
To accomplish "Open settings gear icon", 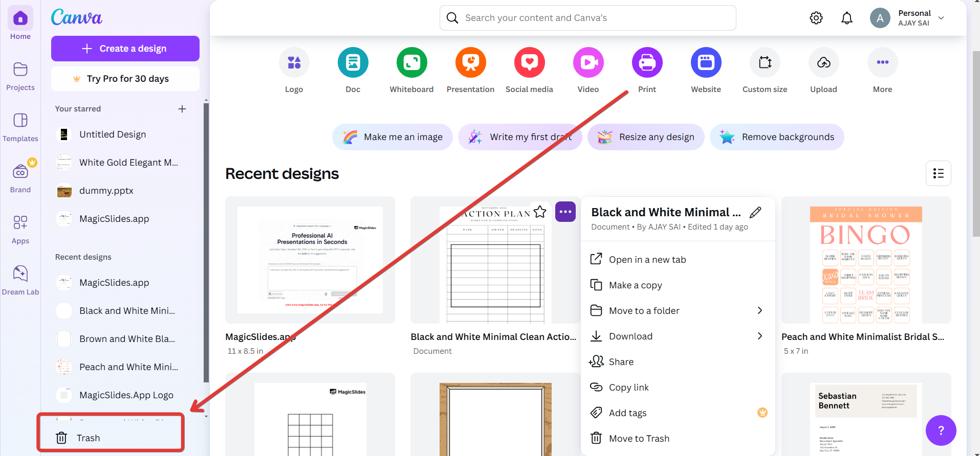I will [816, 18].
